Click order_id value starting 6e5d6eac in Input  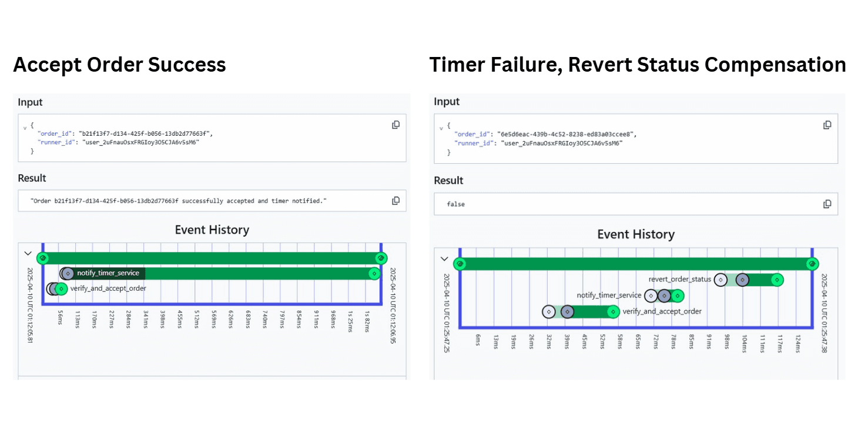coord(567,134)
